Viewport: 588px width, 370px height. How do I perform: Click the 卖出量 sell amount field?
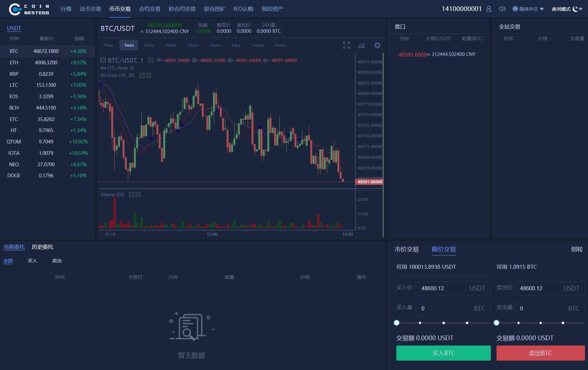pos(549,308)
